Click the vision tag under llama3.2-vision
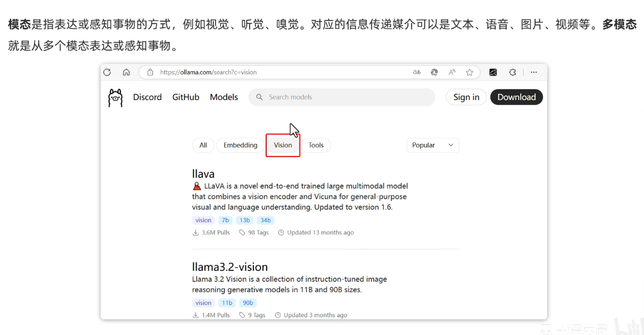Image resolution: width=644 pixels, height=335 pixels. 203,303
